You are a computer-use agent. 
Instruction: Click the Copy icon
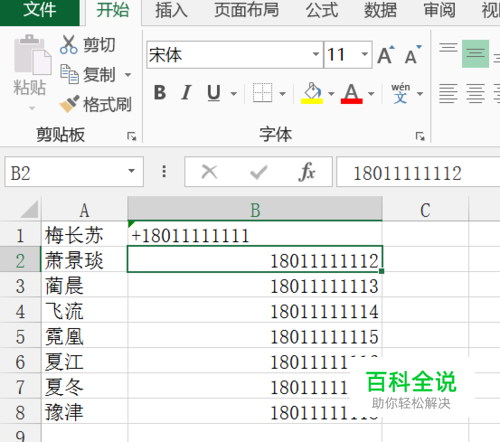click(x=69, y=74)
